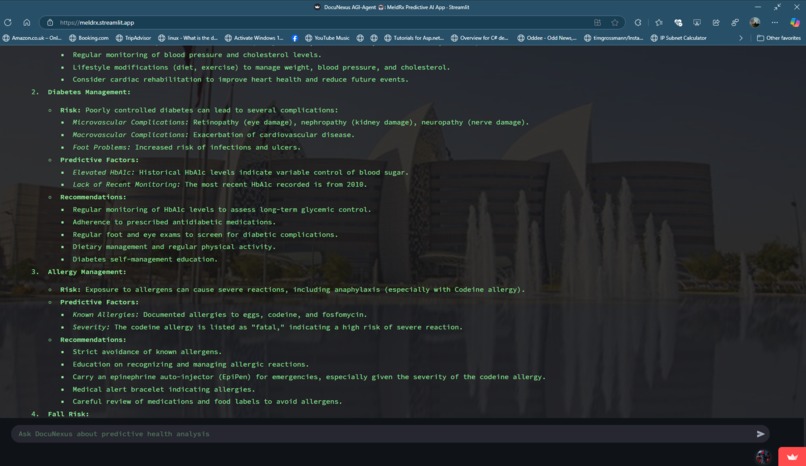Click the 'Fall Risk:' heading

[68, 414]
